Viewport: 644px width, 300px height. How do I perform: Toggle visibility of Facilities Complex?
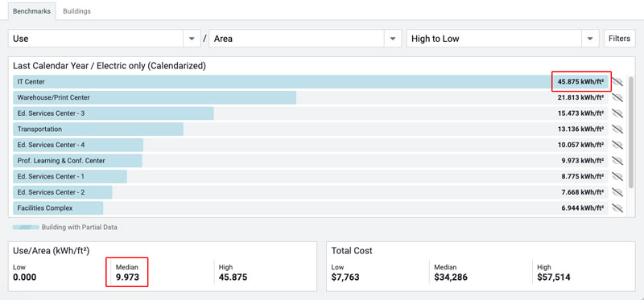[617, 208]
